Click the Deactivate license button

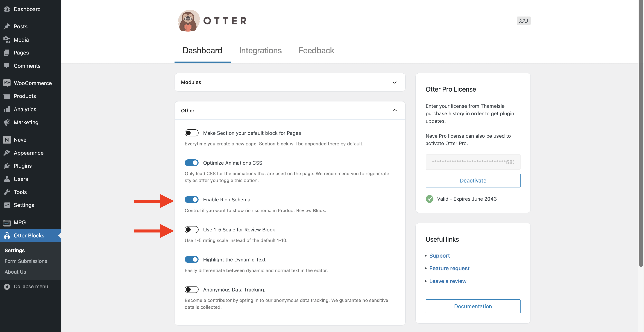pyautogui.click(x=473, y=180)
